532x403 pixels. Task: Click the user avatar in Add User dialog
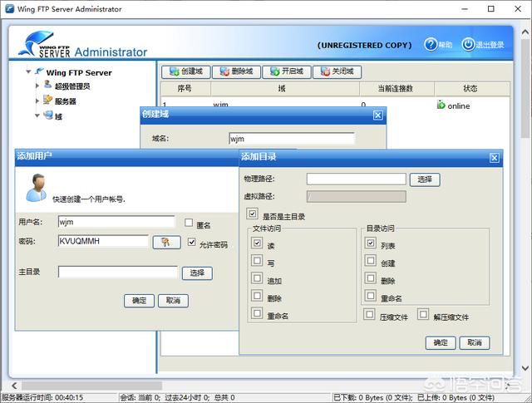click(37, 188)
